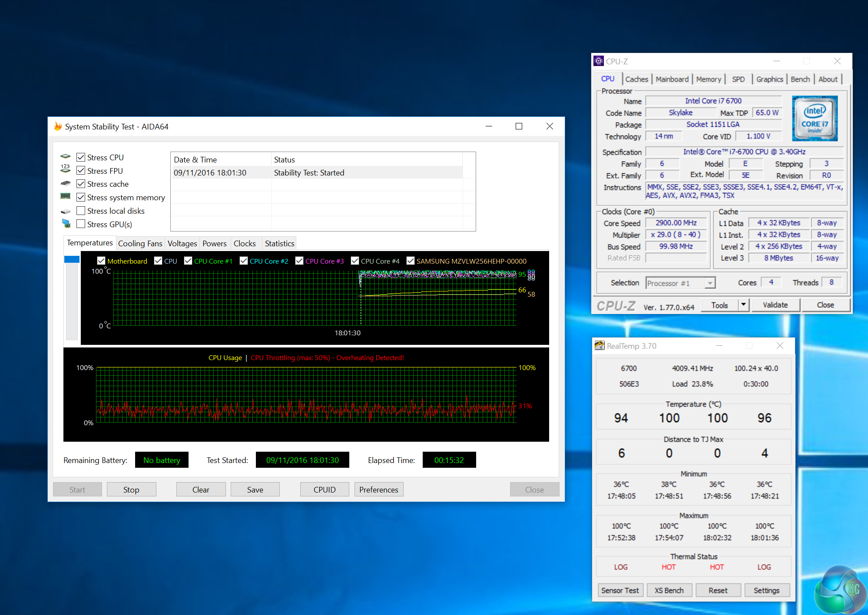Open the Mainboard tab in CPU-Z

672,79
